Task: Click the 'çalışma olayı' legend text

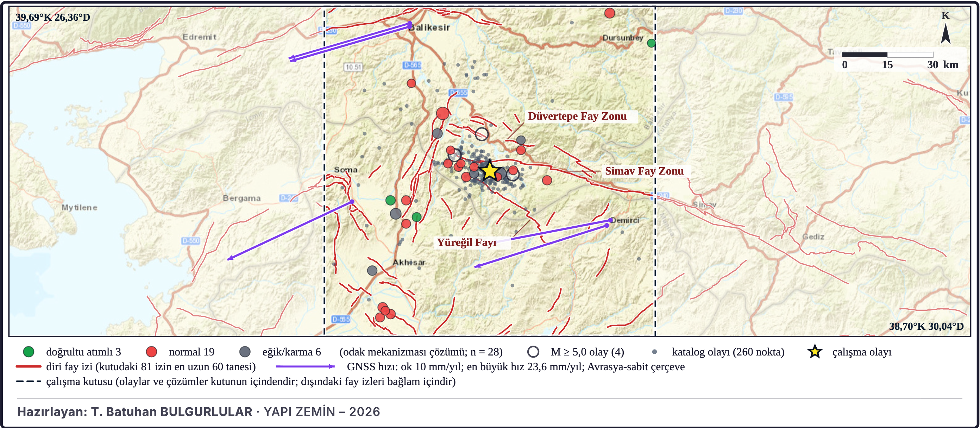Action: pyautogui.click(x=862, y=352)
